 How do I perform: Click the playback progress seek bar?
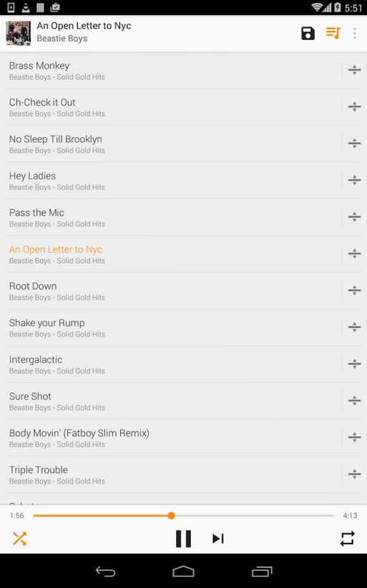pyautogui.click(x=183, y=516)
